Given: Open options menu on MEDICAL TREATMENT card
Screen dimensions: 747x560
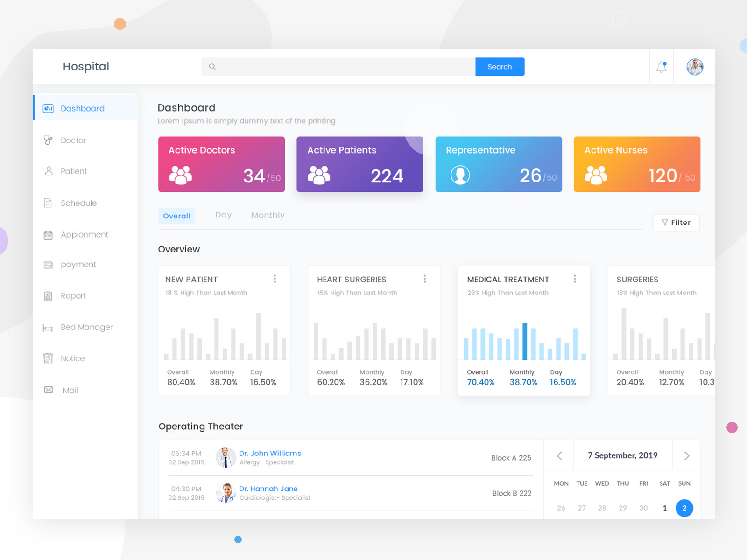Looking at the screenshot, I should tap(575, 279).
